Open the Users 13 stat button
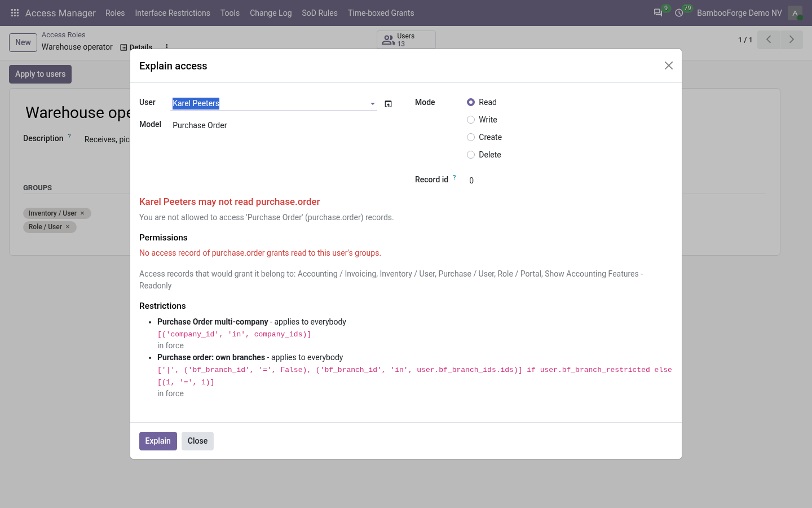This screenshot has height=508, width=812. tap(406, 40)
